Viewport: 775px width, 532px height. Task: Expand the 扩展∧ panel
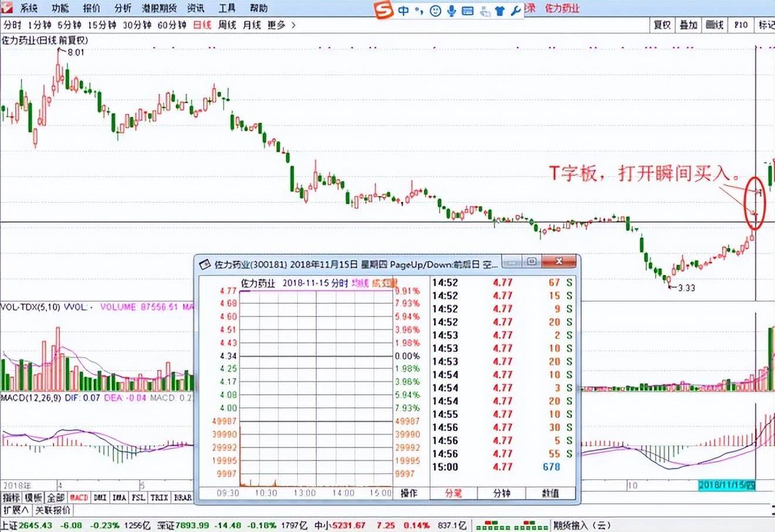coord(16,510)
